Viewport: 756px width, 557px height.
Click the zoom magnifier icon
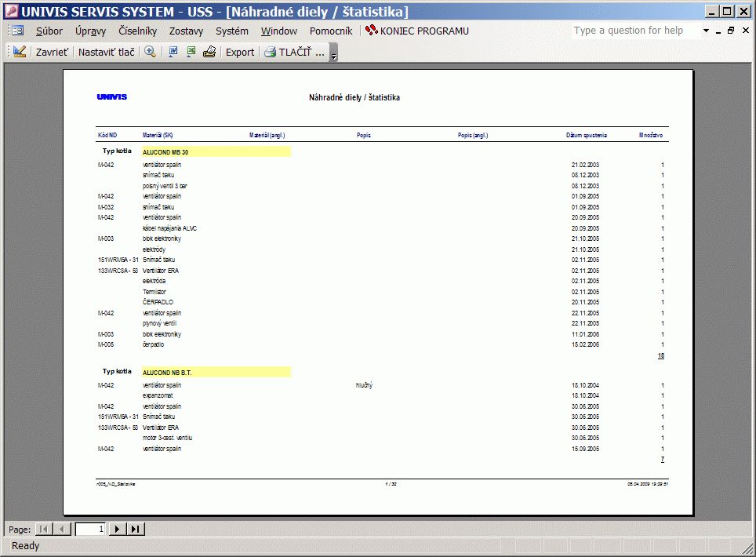click(150, 52)
